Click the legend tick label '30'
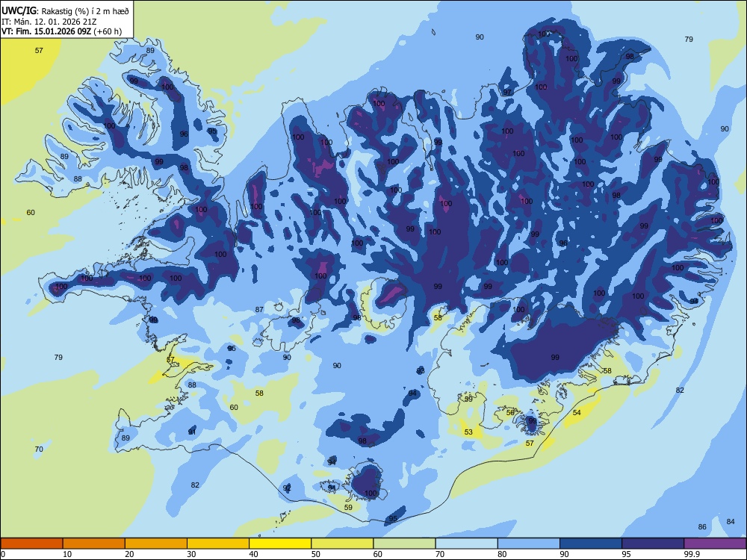 point(191,554)
